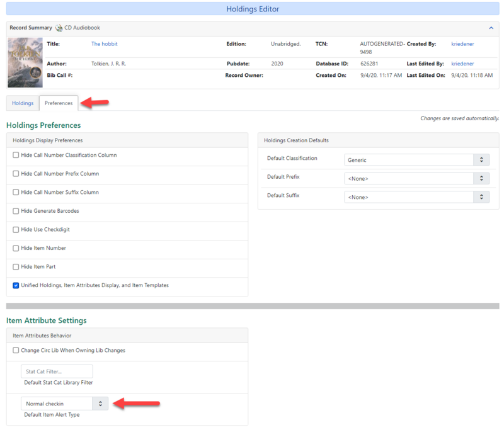Screen dimensions: 504x430
Task: Click the Edition value Unabridged.
Action: tap(286, 44)
